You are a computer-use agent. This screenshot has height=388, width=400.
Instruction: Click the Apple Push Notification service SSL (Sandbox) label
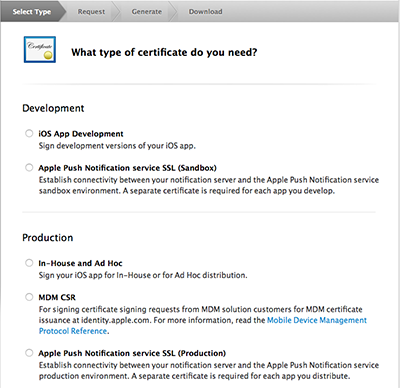127,168
